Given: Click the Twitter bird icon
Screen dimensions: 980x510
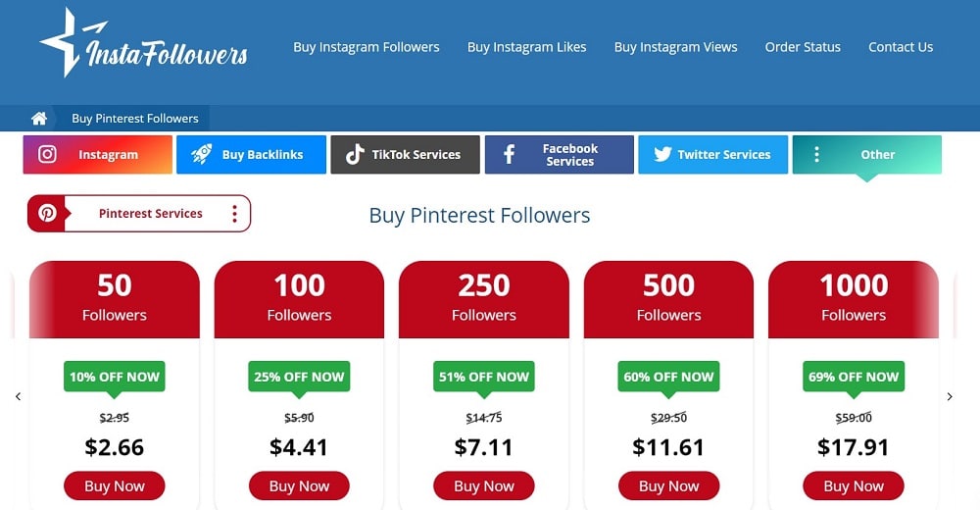Looking at the screenshot, I should pyautogui.click(x=662, y=154).
